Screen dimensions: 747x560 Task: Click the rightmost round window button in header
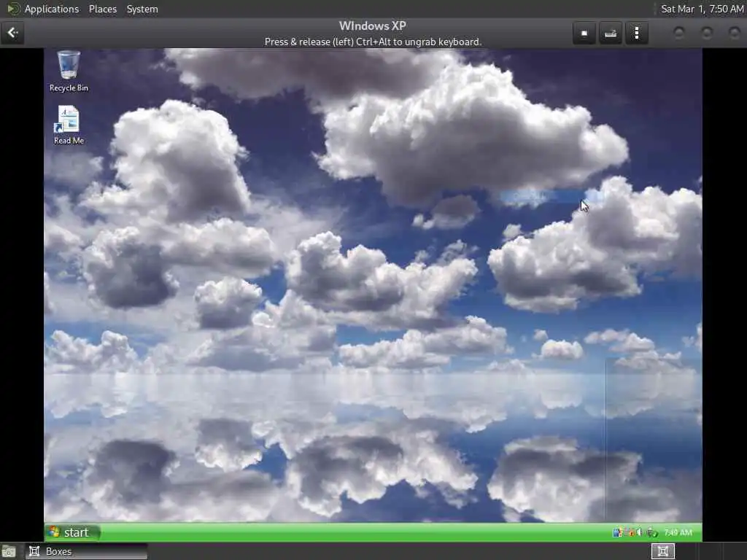[x=735, y=33]
